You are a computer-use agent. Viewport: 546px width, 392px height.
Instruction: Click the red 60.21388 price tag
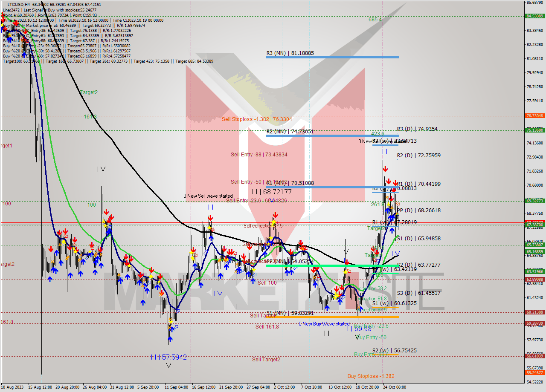point(534,312)
